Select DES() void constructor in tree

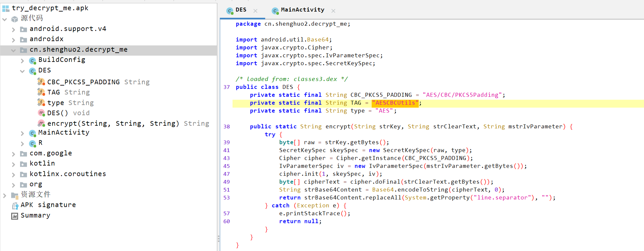pyautogui.click(x=68, y=113)
